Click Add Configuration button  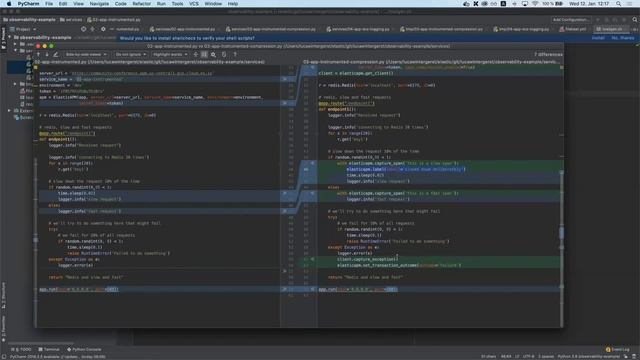pos(571,20)
